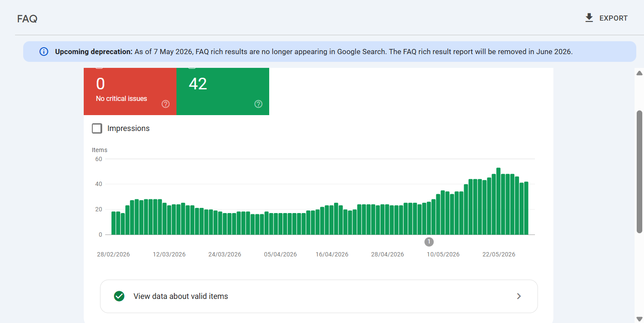Image resolution: width=644 pixels, height=323 pixels.
Task: Click the green check icon for valid items
Action: point(119,296)
